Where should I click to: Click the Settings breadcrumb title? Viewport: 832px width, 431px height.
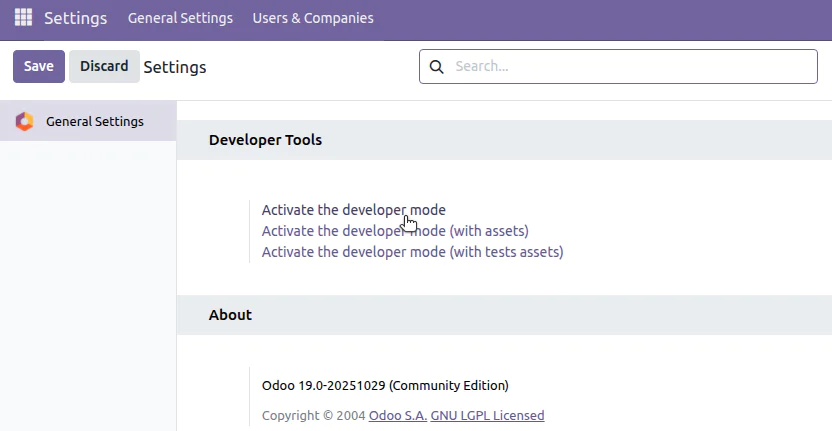pos(175,67)
